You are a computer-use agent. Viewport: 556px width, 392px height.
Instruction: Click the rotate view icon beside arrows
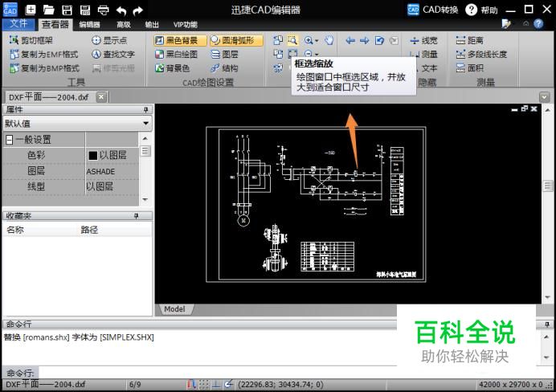pyautogui.click(x=379, y=41)
